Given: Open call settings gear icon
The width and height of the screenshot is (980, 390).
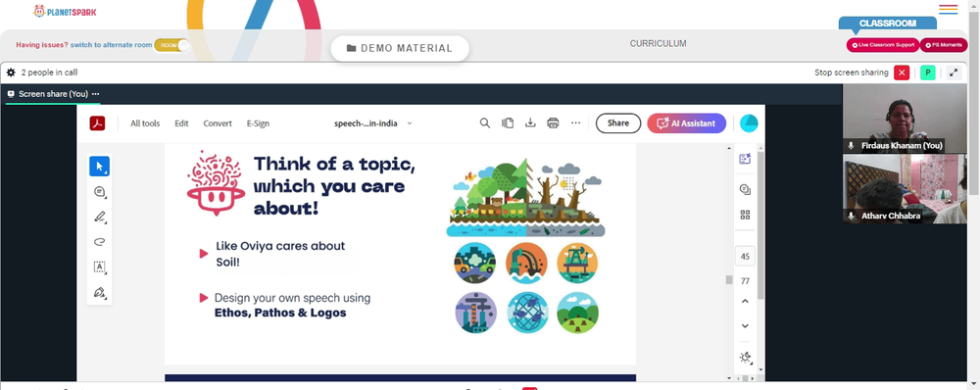Looking at the screenshot, I should pyautogui.click(x=11, y=73).
